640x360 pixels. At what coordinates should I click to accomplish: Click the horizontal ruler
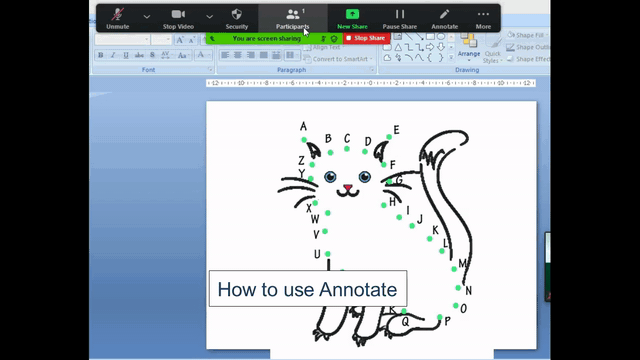click(x=371, y=83)
